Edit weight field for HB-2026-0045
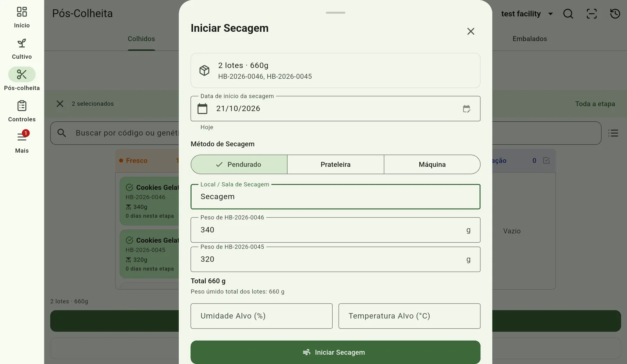The height and width of the screenshot is (364, 627). 335,259
